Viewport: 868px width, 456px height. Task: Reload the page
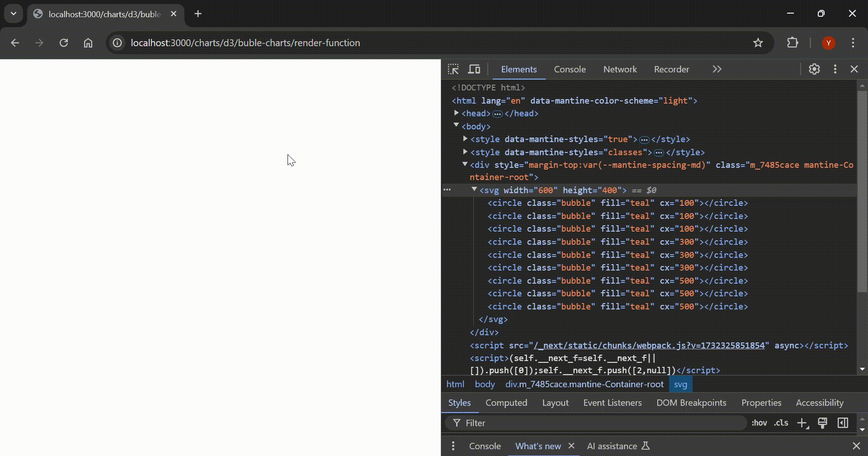(x=64, y=43)
